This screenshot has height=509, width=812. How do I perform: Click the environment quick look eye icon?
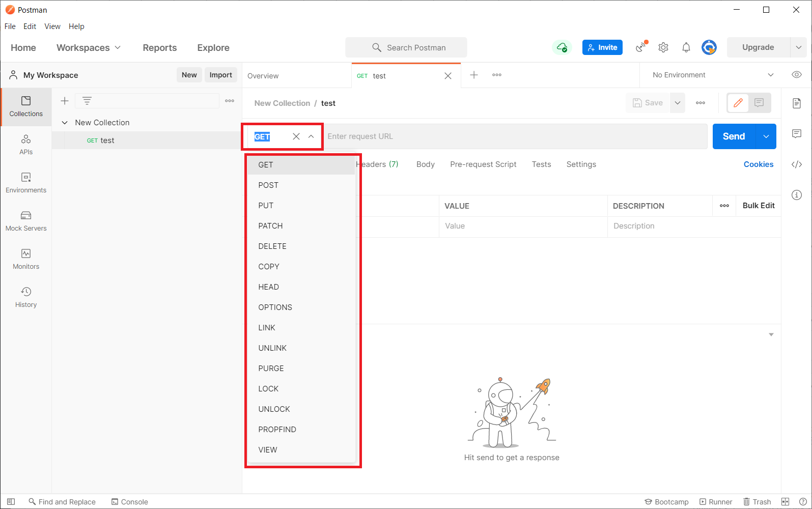tap(797, 75)
